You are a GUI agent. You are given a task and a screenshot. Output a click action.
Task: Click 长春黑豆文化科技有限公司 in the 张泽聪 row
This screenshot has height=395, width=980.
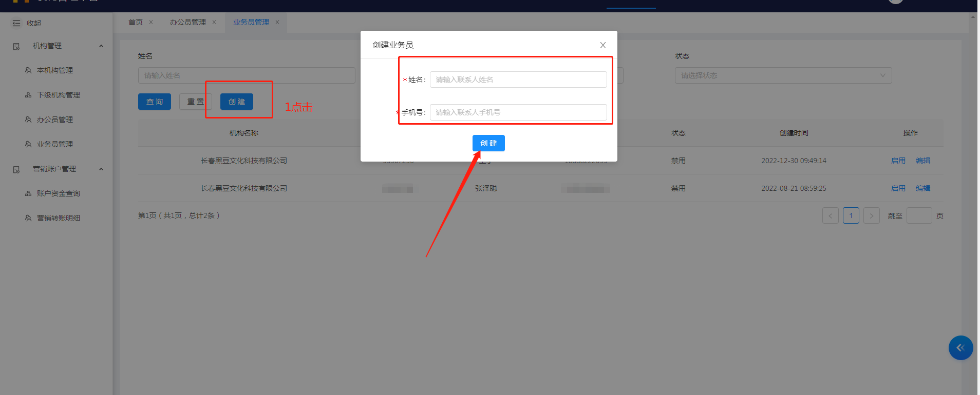pyautogui.click(x=244, y=188)
